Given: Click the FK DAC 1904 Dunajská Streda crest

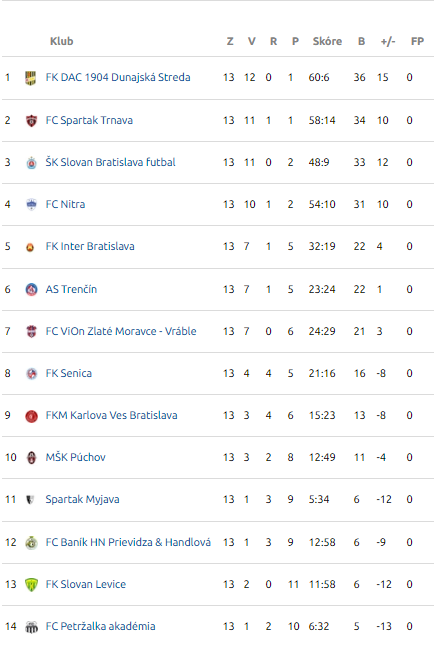Looking at the screenshot, I should tap(30, 77).
